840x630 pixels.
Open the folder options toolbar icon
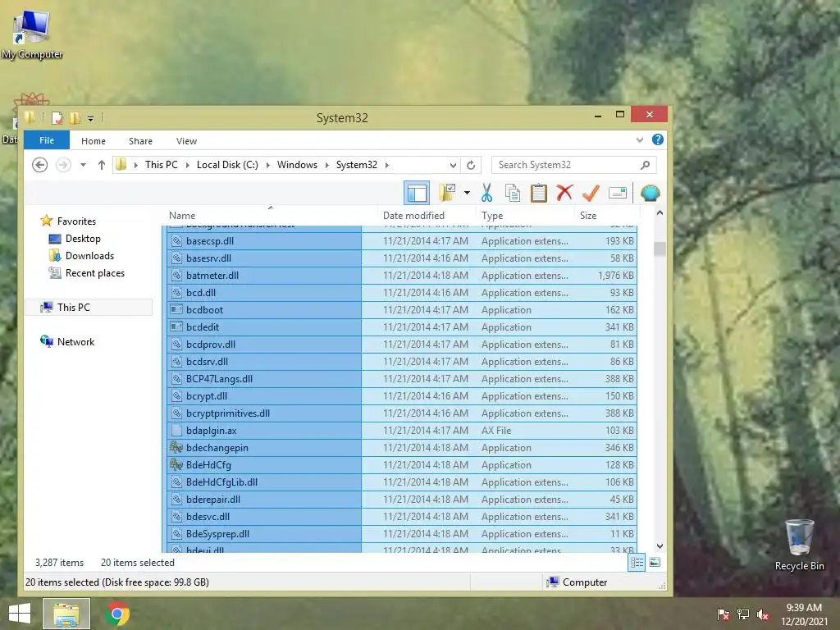(x=447, y=193)
